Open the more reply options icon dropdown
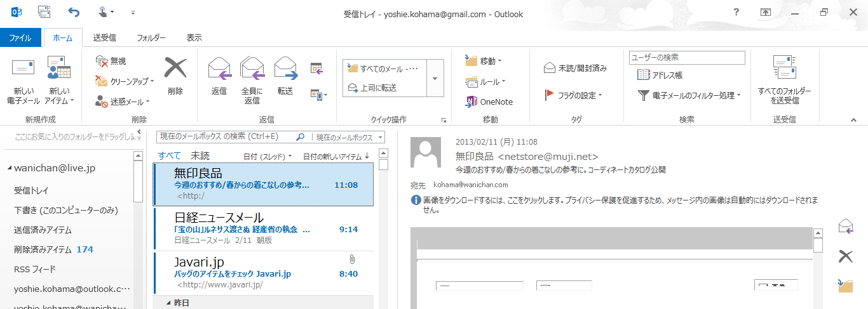 click(319, 95)
